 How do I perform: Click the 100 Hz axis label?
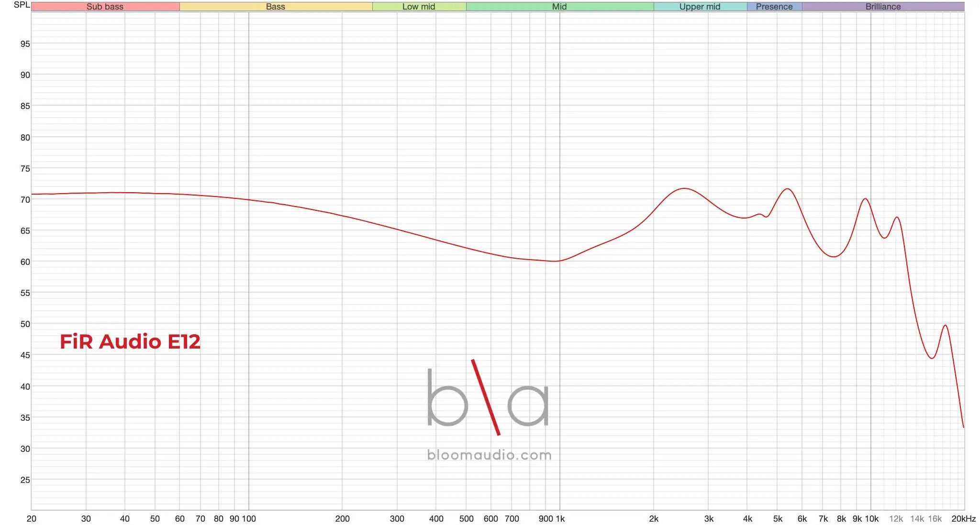point(249,519)
